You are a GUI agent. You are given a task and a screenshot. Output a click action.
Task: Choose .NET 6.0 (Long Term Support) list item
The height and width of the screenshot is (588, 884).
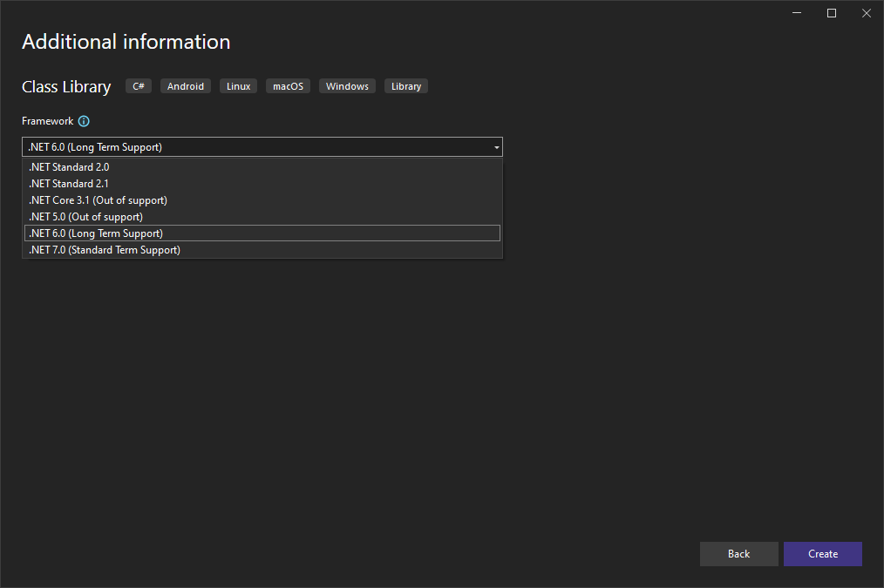96,233
